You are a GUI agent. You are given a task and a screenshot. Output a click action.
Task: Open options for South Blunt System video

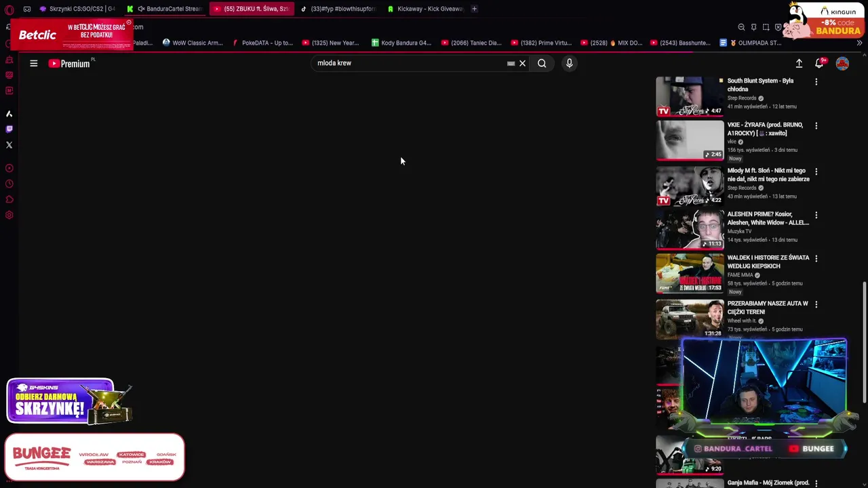point(816,82)
